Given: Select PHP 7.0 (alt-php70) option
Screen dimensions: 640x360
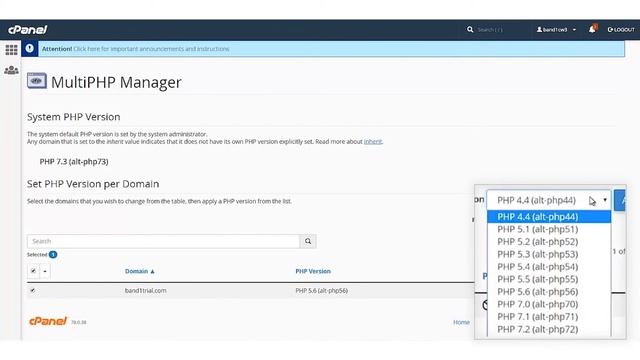Looking at the screenshot, I should point(549,304).
